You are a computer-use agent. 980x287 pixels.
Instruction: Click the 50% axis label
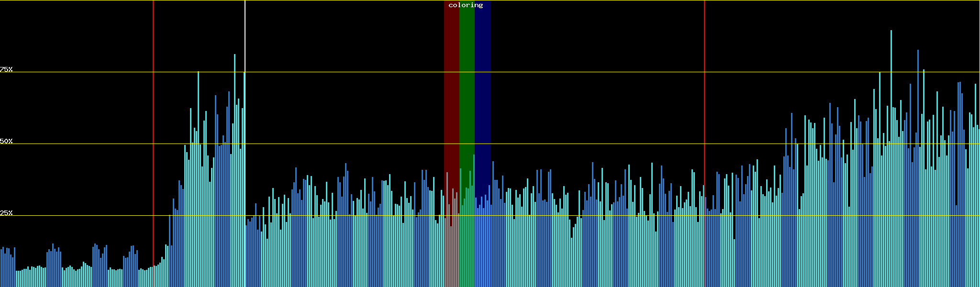click(6, 141)
